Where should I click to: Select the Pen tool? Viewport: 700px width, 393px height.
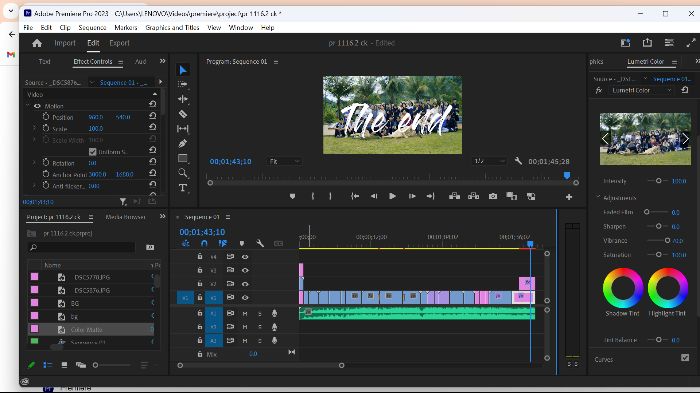[x=183, y=143]
